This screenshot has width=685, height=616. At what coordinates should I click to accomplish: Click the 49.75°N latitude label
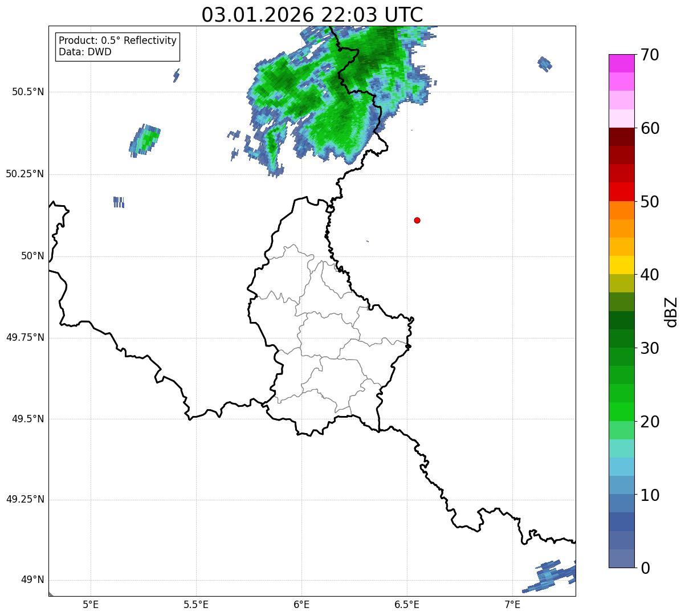tap(25, 337)
